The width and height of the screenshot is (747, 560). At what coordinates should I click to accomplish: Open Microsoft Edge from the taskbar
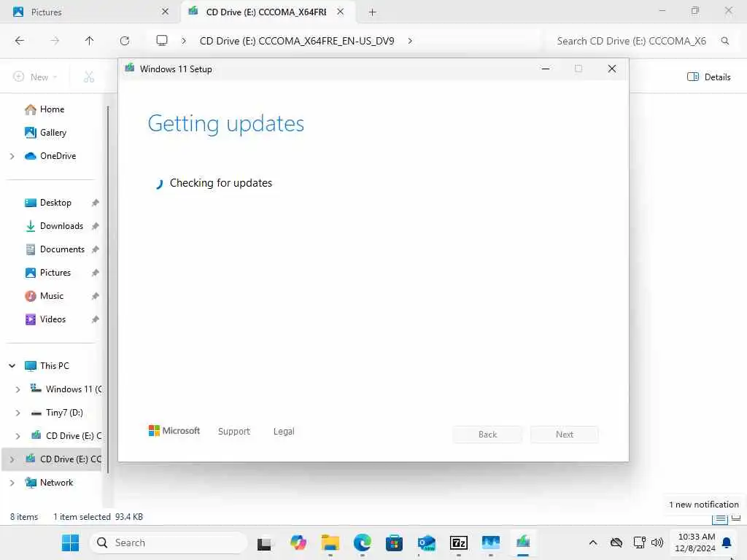tap(362, 542)
